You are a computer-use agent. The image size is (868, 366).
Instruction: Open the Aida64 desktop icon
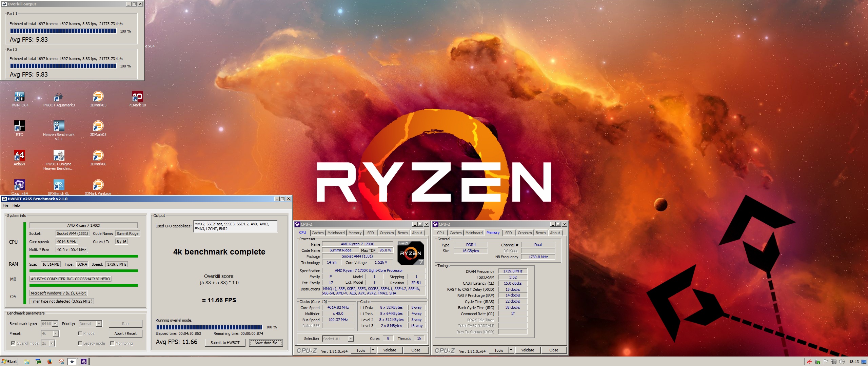pos(19,158)
